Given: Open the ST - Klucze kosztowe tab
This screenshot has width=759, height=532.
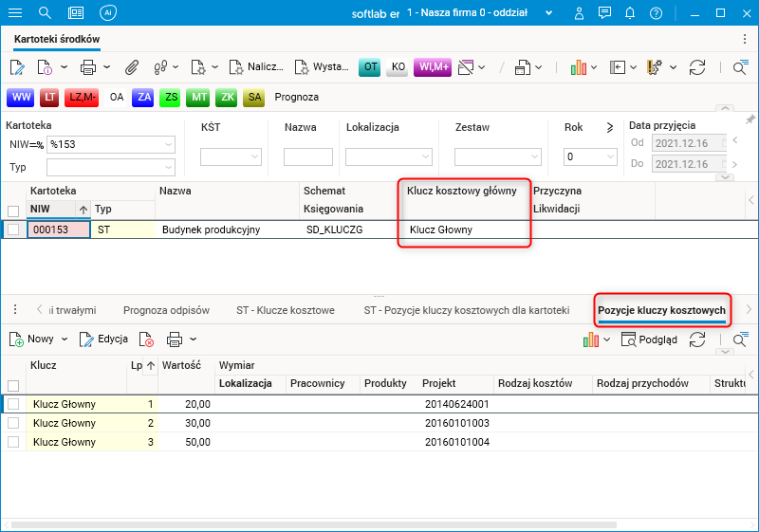Looking at the screenshot, I should point(285,309).
